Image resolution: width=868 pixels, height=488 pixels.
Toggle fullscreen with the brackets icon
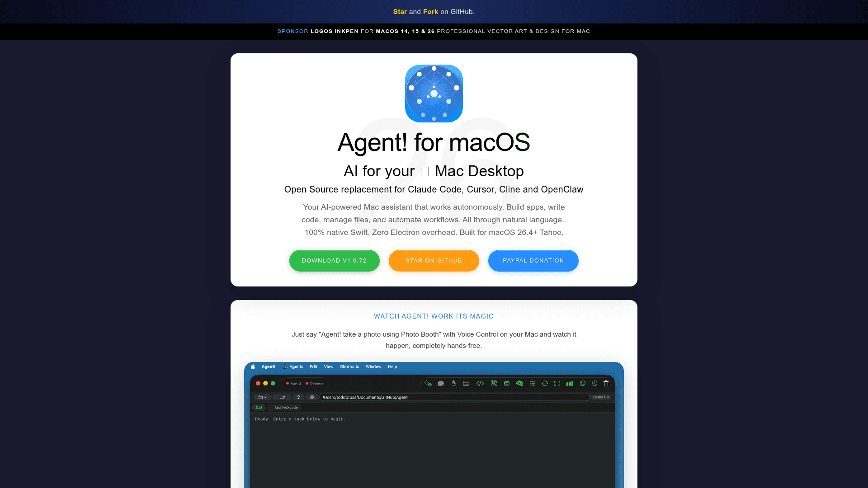coord(557,383)
